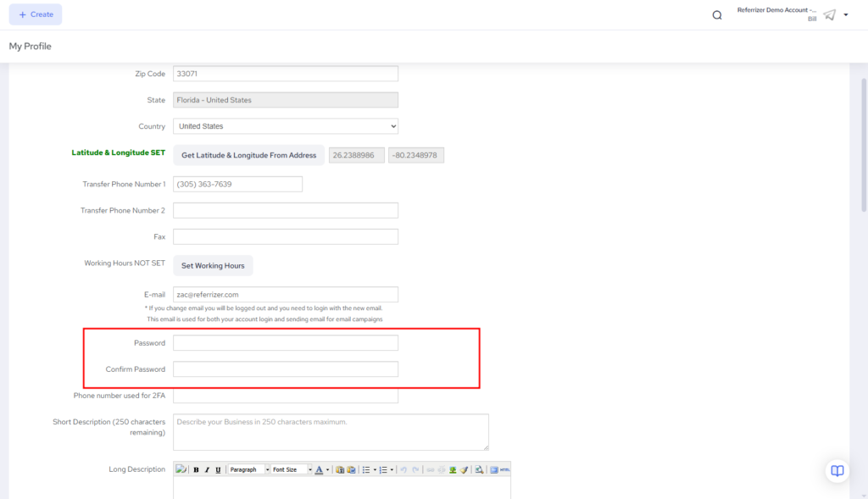Click the search magnifier icon in header
The height and width of the screenshot is (499, 868).
click(717, 15)
